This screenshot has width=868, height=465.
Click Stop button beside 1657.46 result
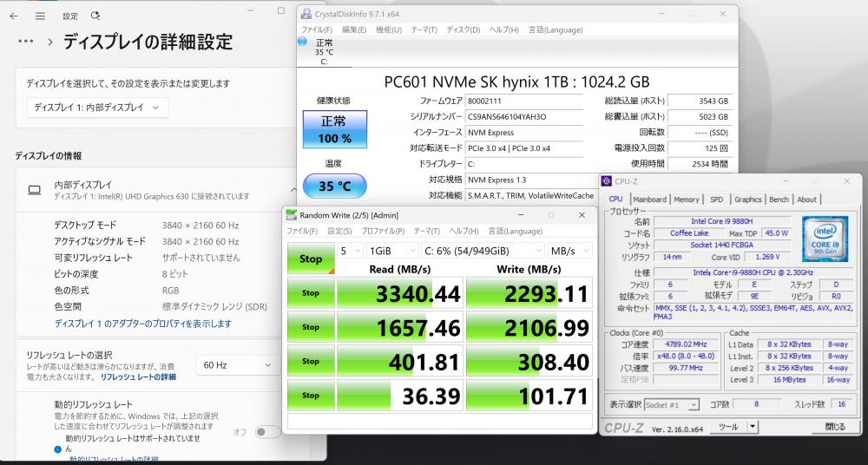point(311,327)
